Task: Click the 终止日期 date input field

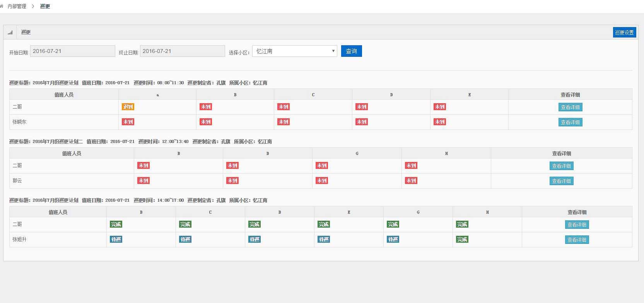Action: (x=183, y=51)
